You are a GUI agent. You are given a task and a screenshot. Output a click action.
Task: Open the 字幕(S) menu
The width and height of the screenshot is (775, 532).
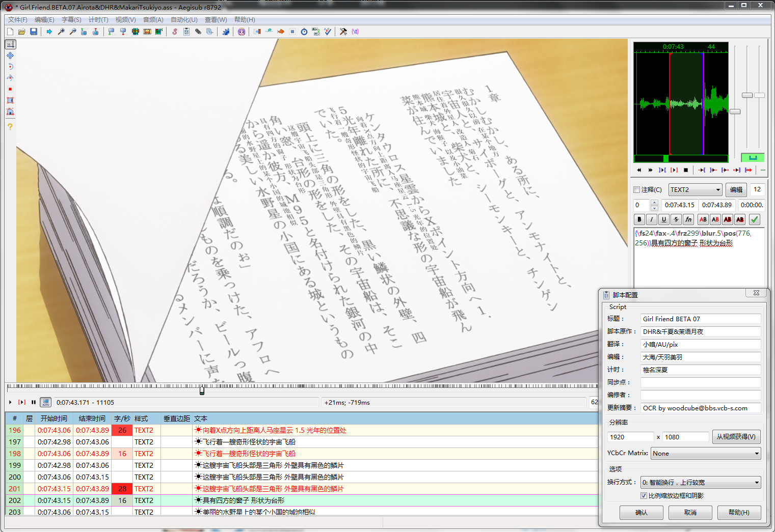71,19
